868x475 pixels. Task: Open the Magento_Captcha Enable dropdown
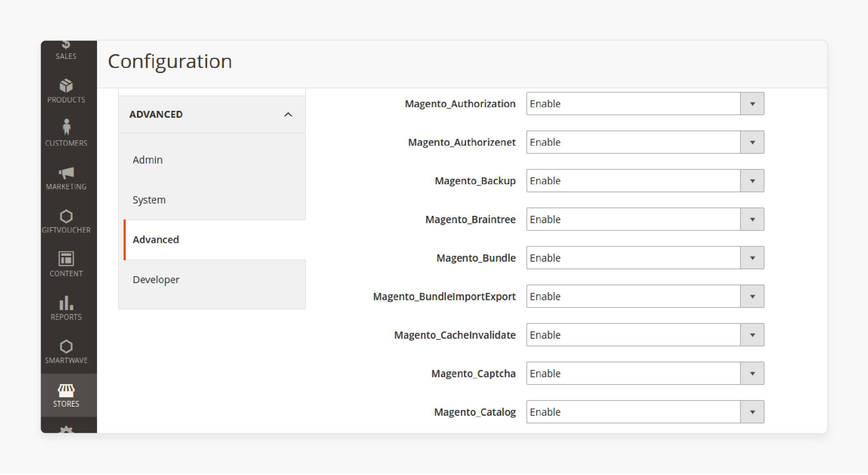coord(645,374)
